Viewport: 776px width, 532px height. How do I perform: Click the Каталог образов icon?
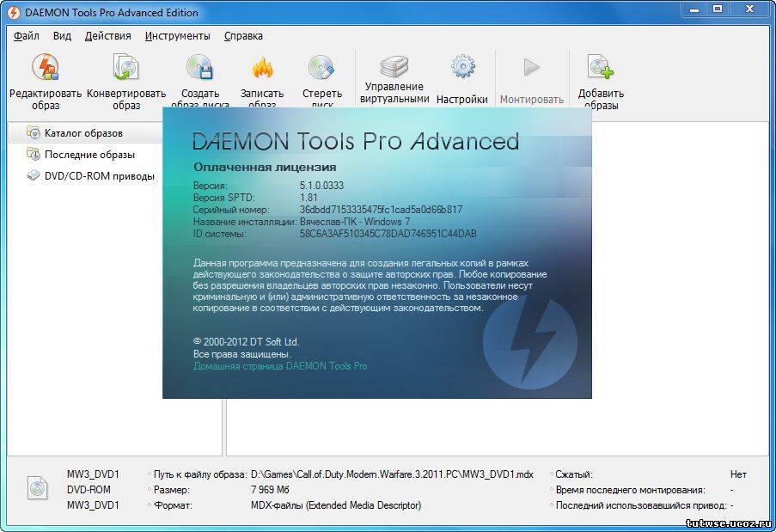click(x=34, y=132)
